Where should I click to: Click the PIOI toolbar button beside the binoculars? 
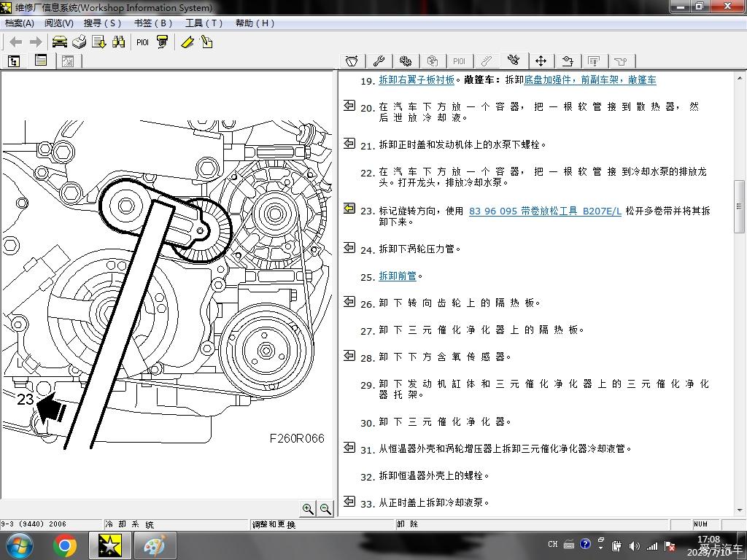click(x=142, y=42)
